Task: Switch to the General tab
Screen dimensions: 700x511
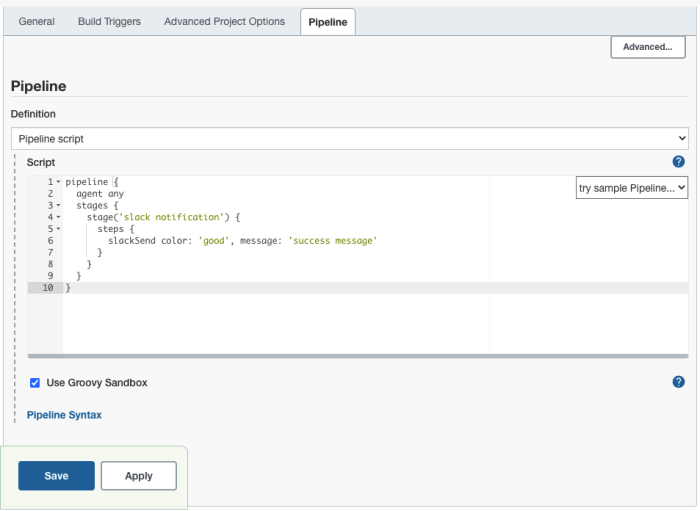Action: (37, 21)
